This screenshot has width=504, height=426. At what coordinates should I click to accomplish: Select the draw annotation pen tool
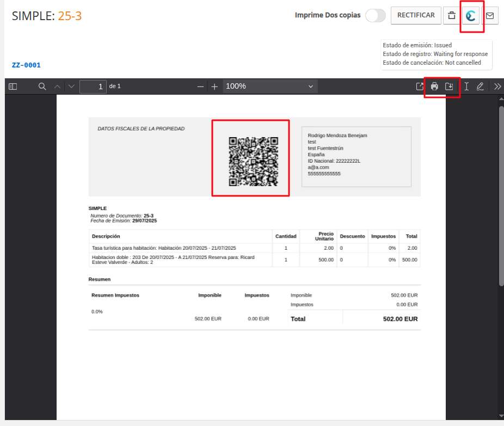click(x=480, y=87)
